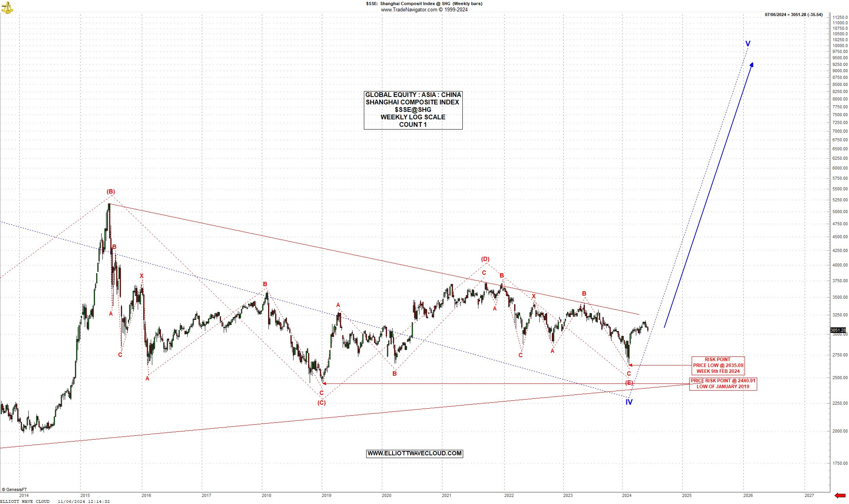Screen dimensions: 849x504
Task: Click the $SSE chart title at top
Action: point(424,4)
